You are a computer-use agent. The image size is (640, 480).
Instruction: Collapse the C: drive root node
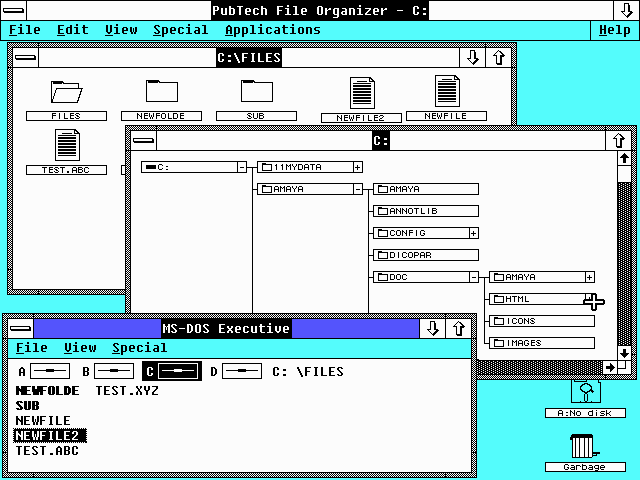pos(242,167)
